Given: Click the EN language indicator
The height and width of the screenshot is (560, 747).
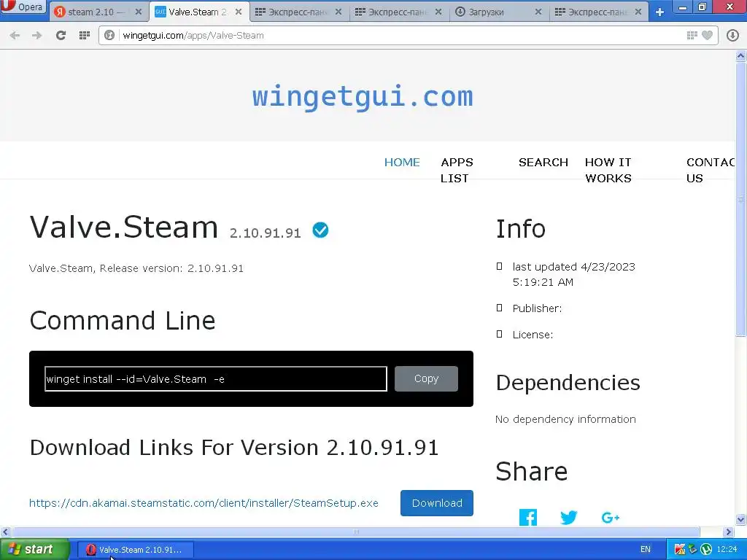Looking at the screenshot, I should click(646, 550).
